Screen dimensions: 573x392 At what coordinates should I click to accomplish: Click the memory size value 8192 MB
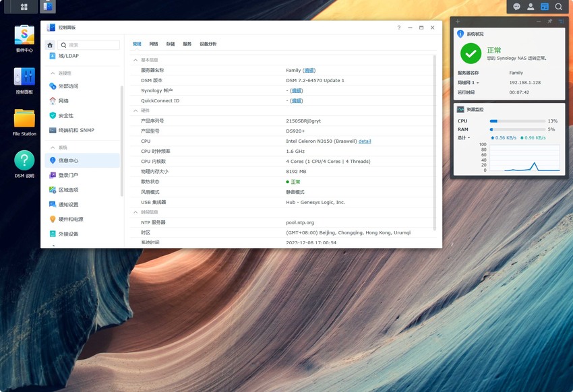[296, 172]
